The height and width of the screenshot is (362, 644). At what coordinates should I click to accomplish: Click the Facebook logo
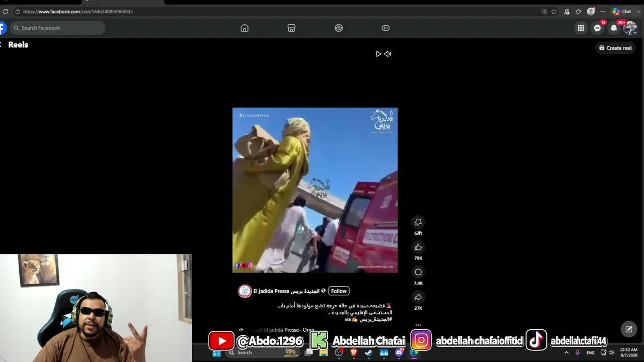[3, 28]
